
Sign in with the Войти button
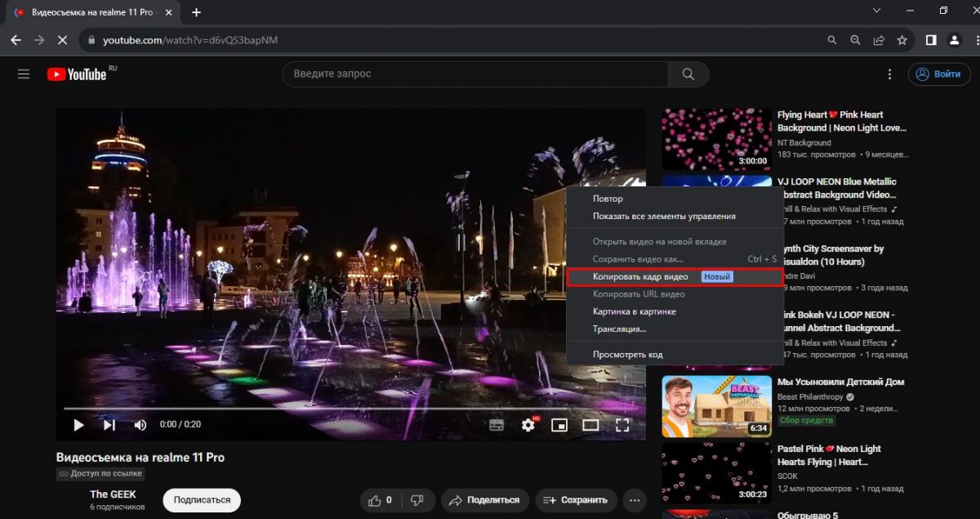click(x=939, y=74)
